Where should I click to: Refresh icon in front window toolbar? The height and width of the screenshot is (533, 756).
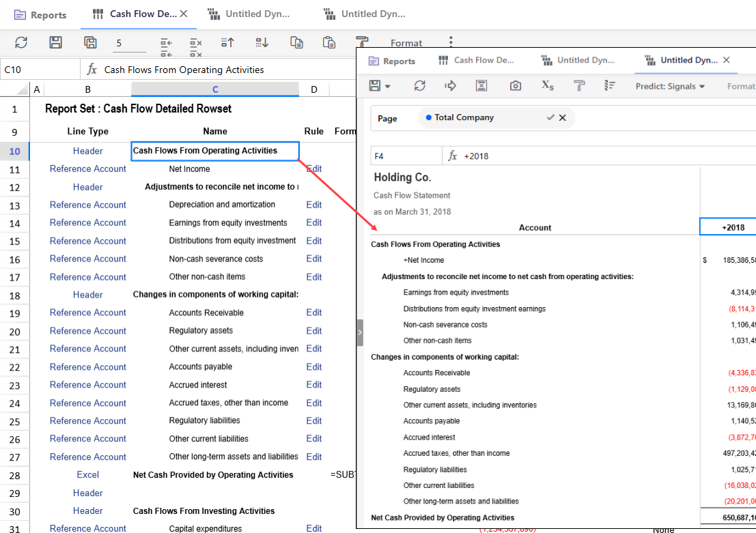pos(419,86)
